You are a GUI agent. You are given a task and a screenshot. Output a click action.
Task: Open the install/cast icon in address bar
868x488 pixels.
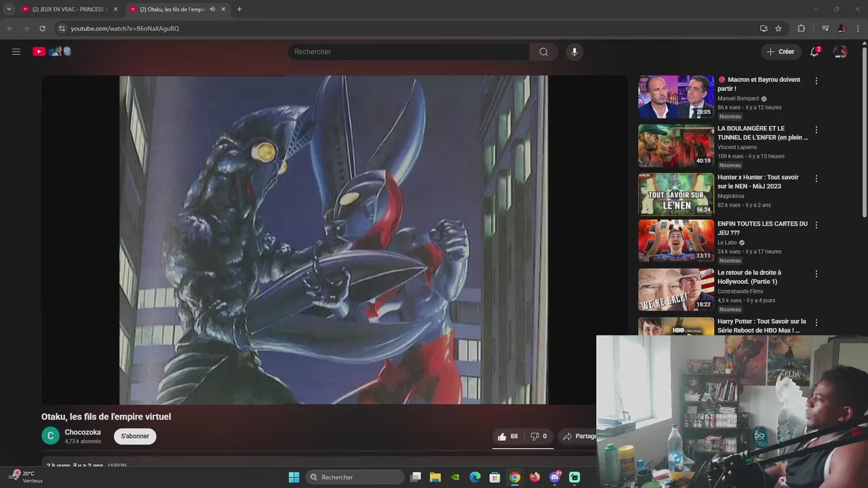[x=764, y=28]
